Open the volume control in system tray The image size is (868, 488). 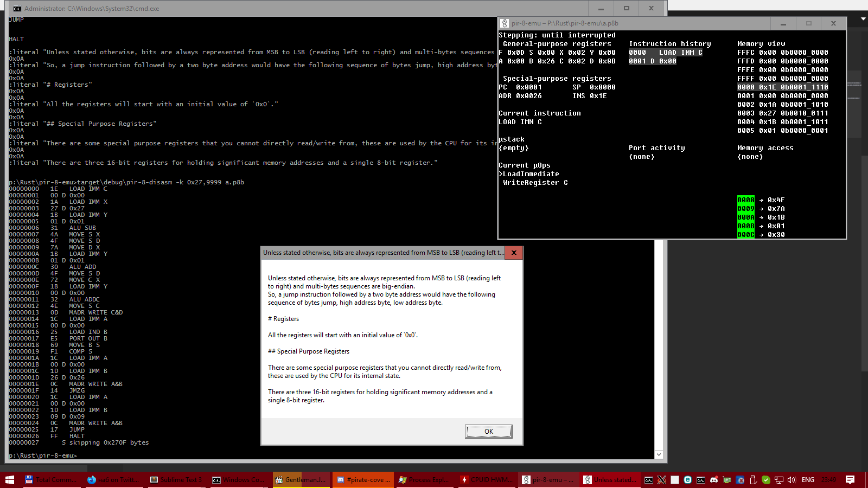(792, 480)
